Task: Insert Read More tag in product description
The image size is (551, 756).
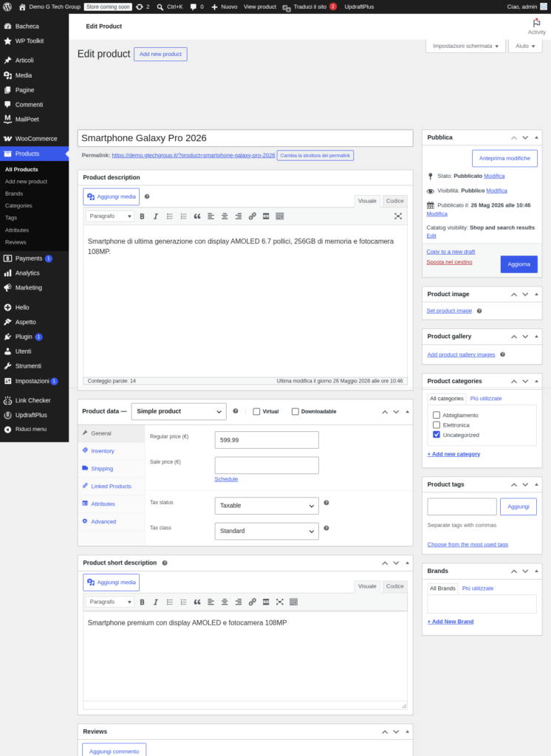Action: click(x=266, y=216)
